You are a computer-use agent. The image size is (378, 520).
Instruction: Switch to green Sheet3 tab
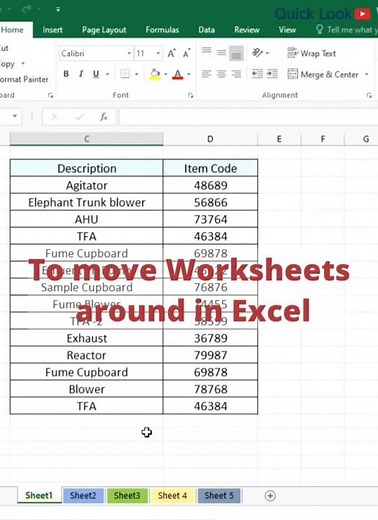click(127, 495)
